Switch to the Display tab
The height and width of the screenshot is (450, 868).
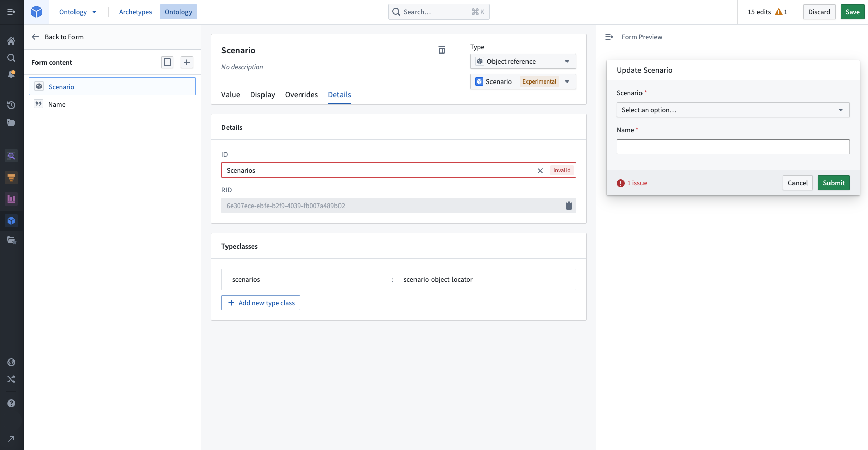pyautogui.click(x=262, y=95)
